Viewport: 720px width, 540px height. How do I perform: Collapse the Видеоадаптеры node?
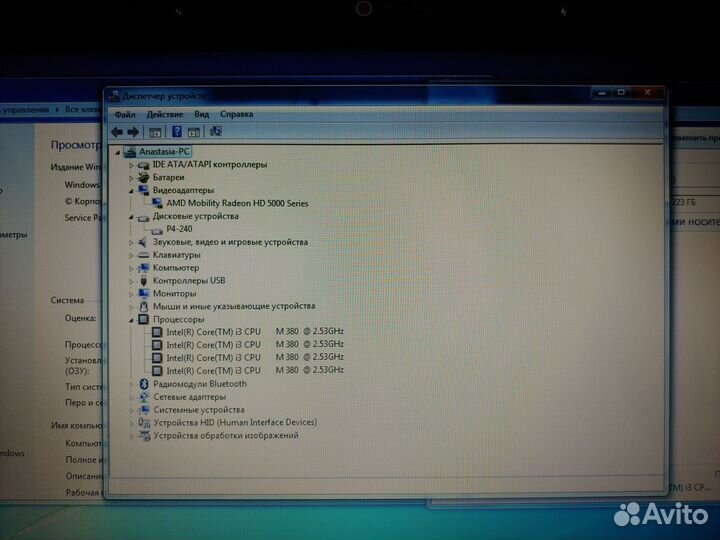click(x=131, y=191)
